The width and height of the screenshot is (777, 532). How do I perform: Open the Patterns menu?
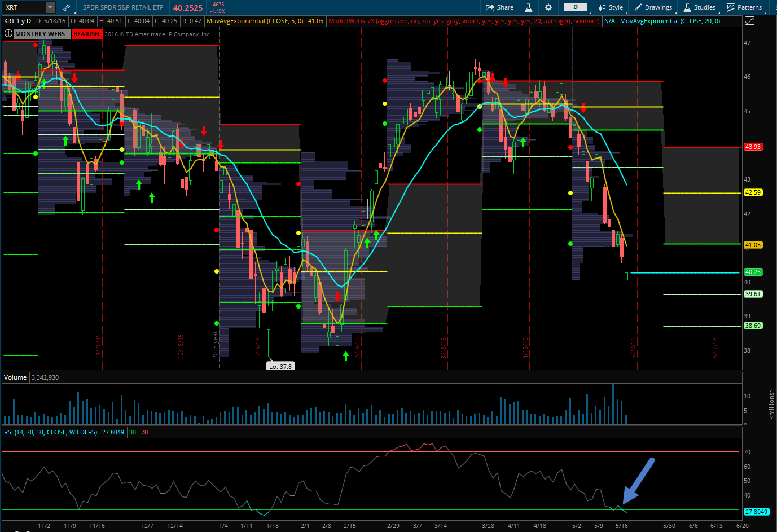pos(744,7)
